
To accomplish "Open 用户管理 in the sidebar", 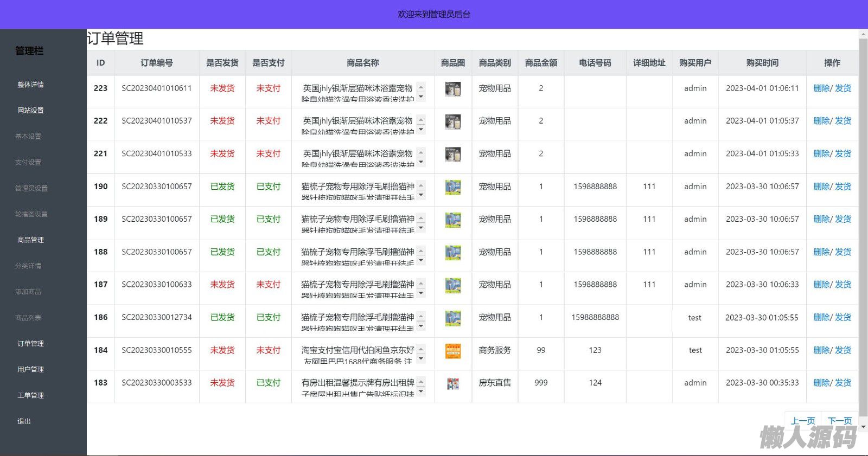I will [30, 369].
